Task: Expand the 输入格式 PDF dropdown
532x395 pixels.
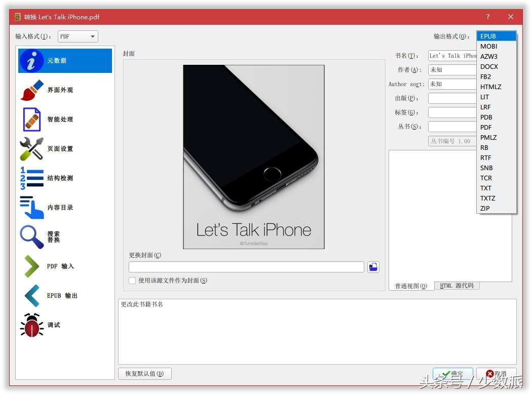Action: point(78,36)
